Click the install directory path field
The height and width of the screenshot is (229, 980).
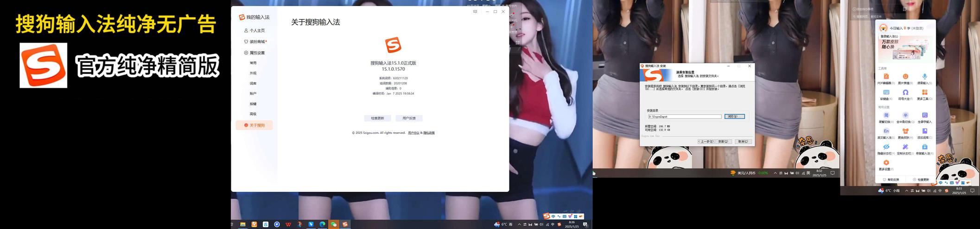click(x=684, y=117)
